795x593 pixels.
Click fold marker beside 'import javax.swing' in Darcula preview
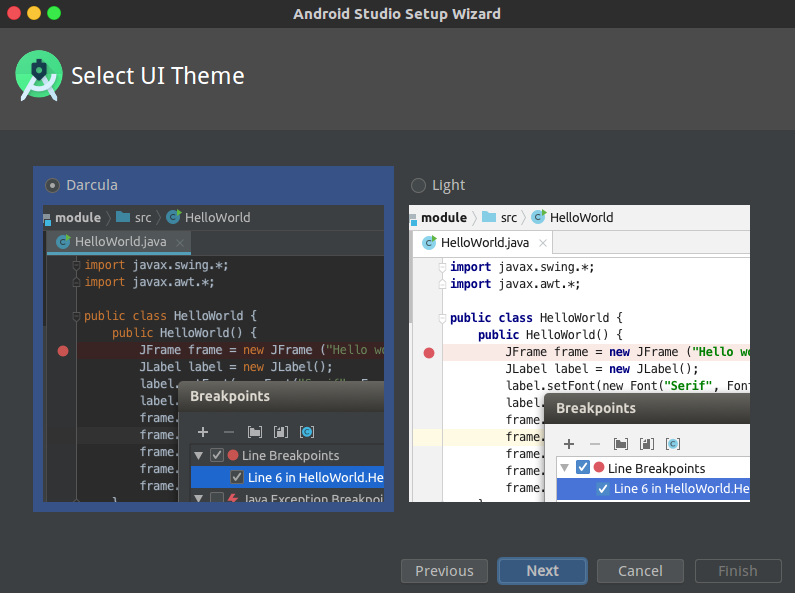[77, 265]
